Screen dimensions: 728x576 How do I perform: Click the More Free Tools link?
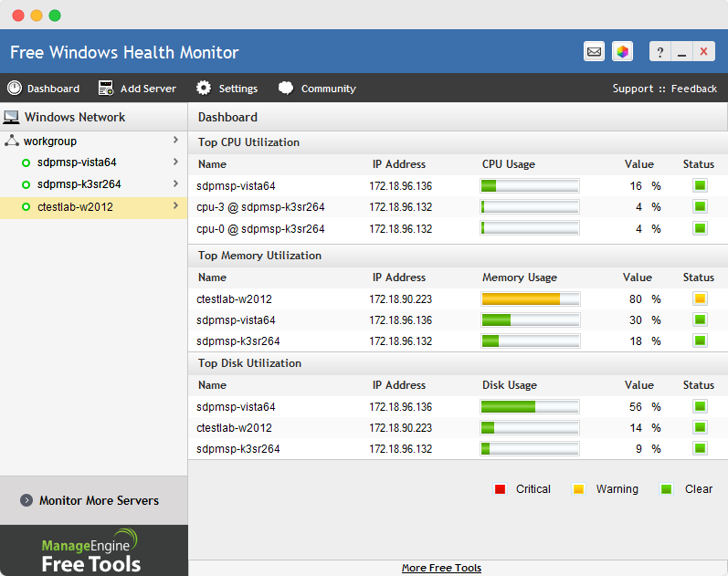point(441,568)
